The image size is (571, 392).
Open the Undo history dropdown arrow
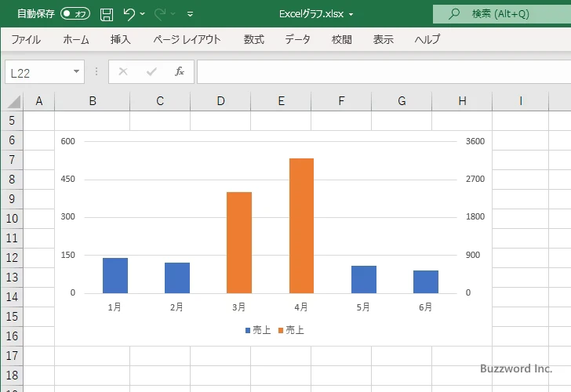coord(144,14)
